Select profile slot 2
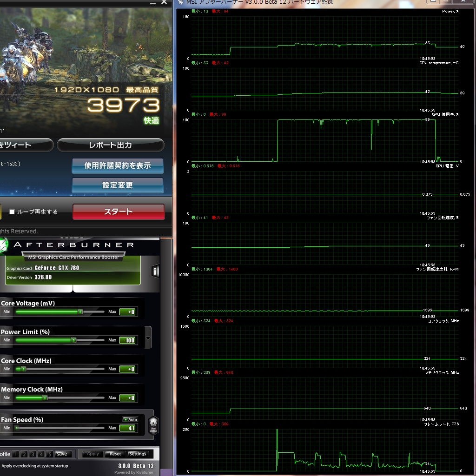Image resolution: width=476 pixels, height=476 pixels. tap(24, 454)
